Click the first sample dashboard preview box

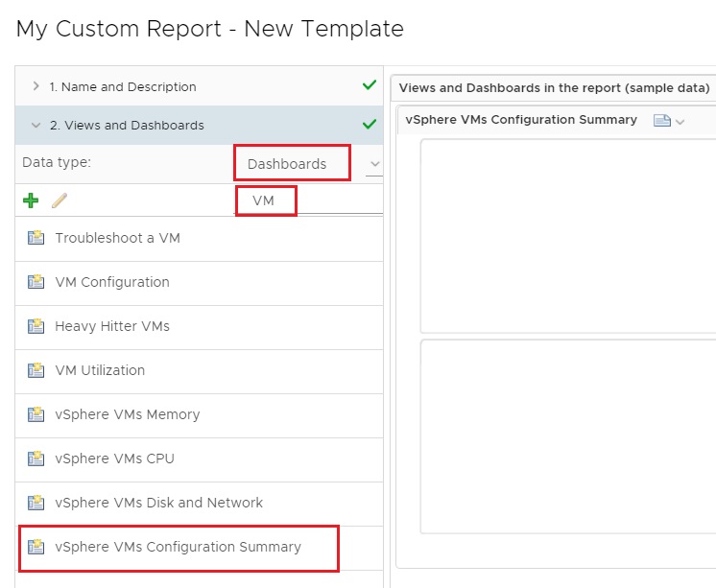(x=567, y=236)
